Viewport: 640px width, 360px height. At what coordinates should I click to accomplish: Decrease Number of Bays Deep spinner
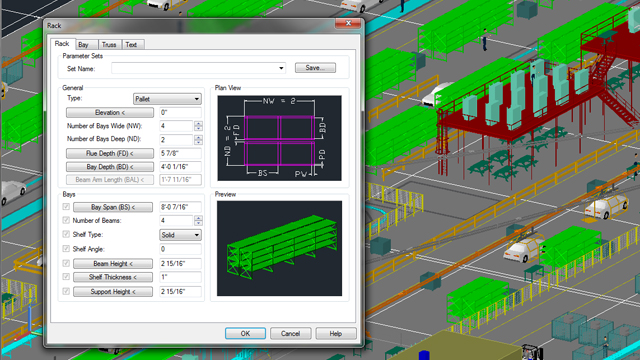click(x=198, y=142)
